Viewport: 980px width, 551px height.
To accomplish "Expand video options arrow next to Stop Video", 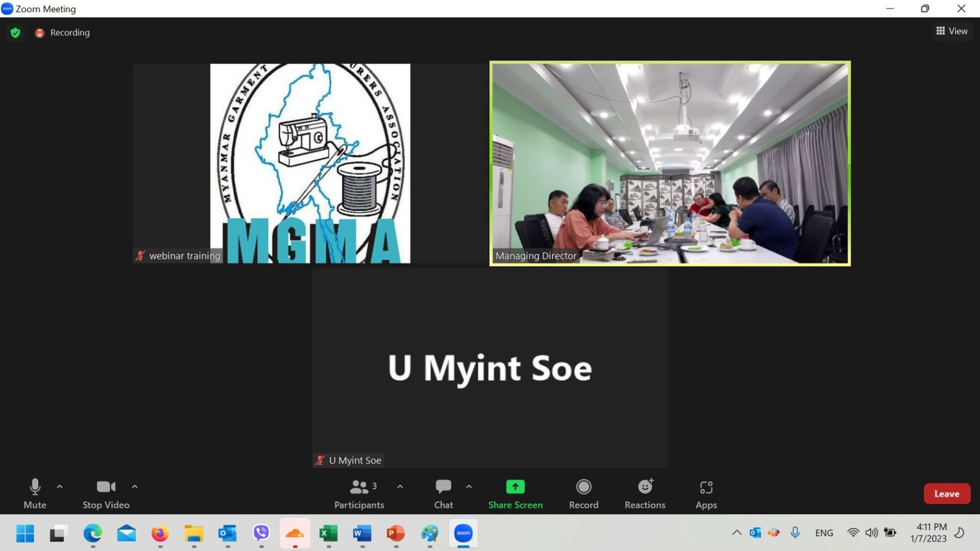I will 135,487.
